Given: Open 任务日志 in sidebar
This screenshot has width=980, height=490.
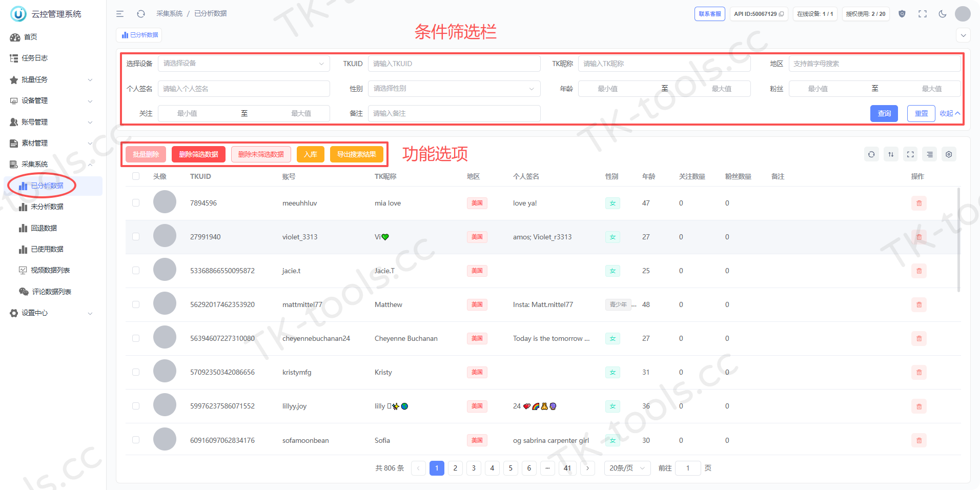Looking at the screenshot, I should coord(53,58).
